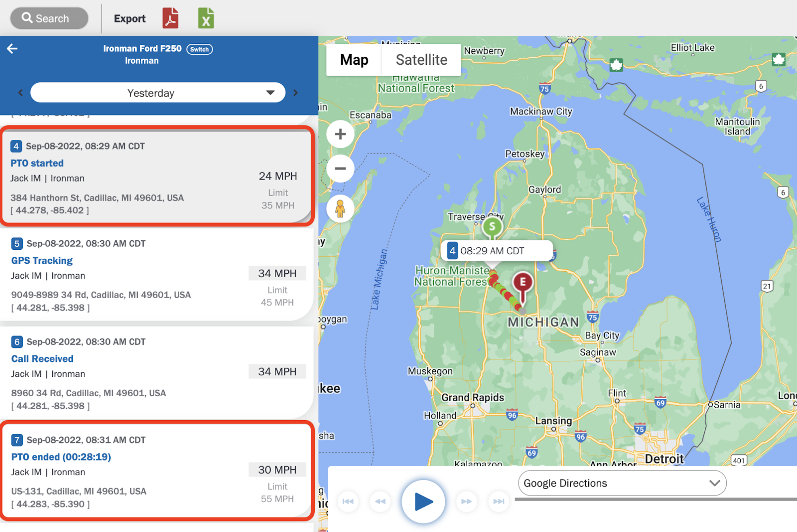
Task: Switch vehicle with the Switch button
Action: point(200,49)
